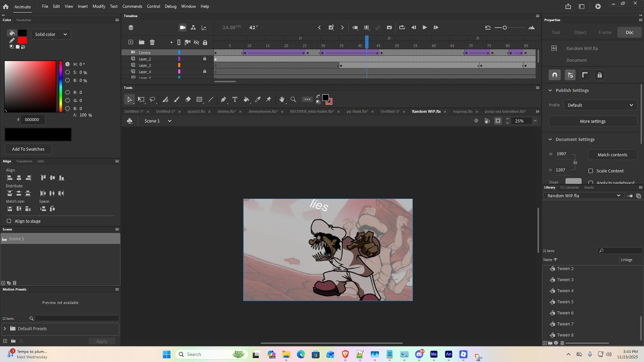The image size is (644, 362).
Task: Pick a color in the color field
Action: click(x=30, y=86)
